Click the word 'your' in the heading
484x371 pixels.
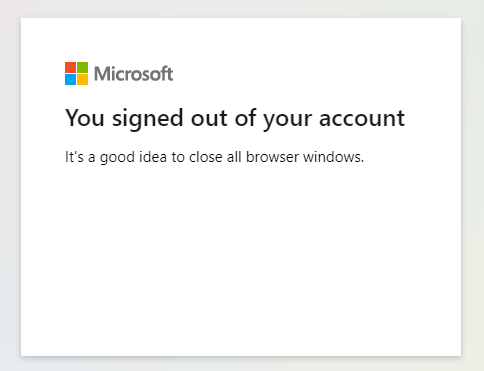[287, 120]
